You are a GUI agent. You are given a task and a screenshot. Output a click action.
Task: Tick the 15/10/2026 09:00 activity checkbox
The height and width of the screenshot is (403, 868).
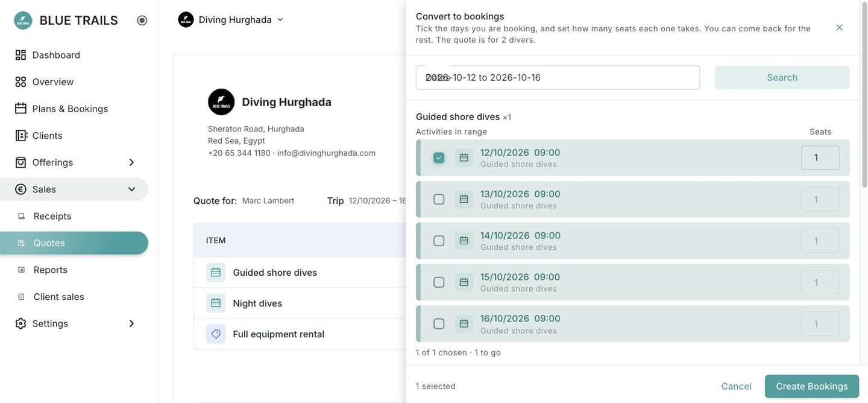point(439,282)
